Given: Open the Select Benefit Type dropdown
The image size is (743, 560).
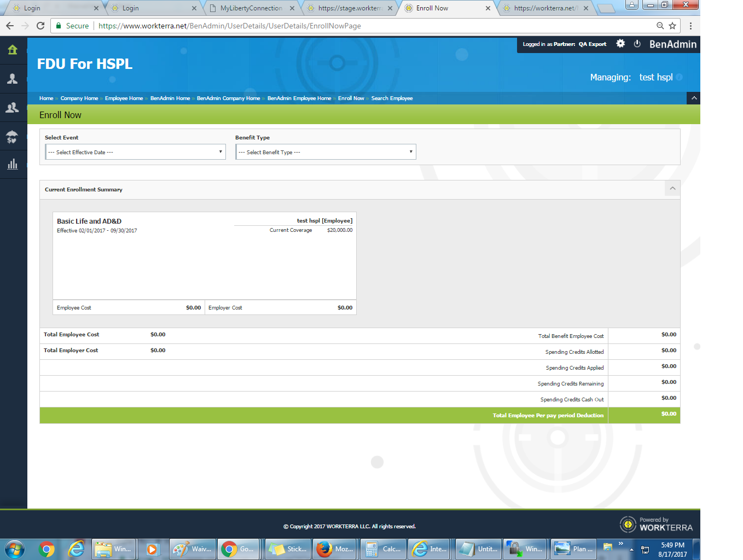Looking at the screenshot, I should point(326,152).
